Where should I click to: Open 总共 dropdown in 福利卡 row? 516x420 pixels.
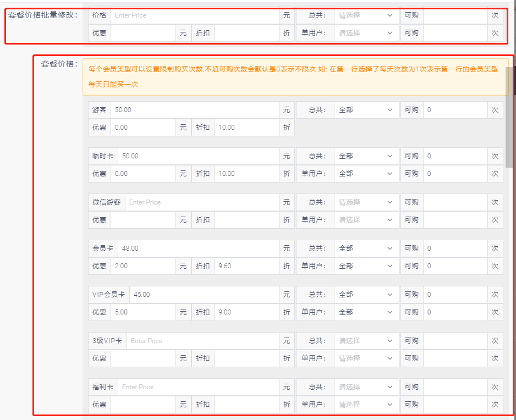click(x=366, y=387)
